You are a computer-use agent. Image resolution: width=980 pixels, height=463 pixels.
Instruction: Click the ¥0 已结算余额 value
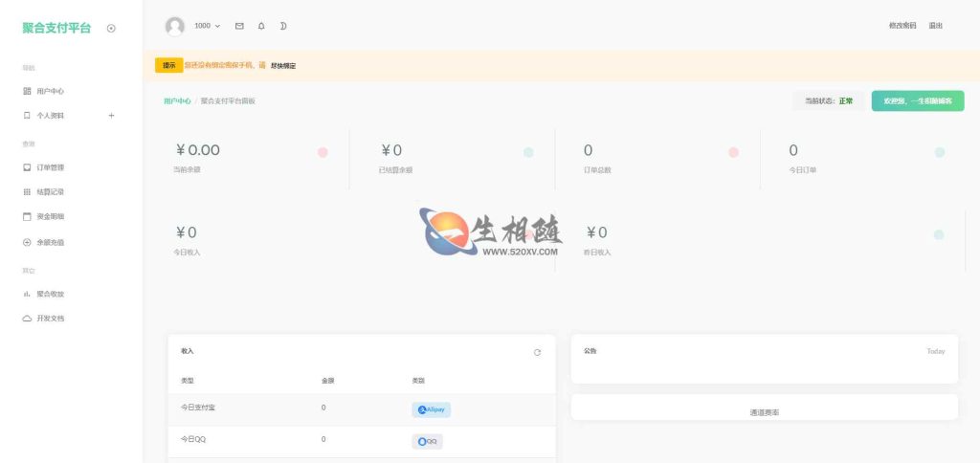pos(391,150)
